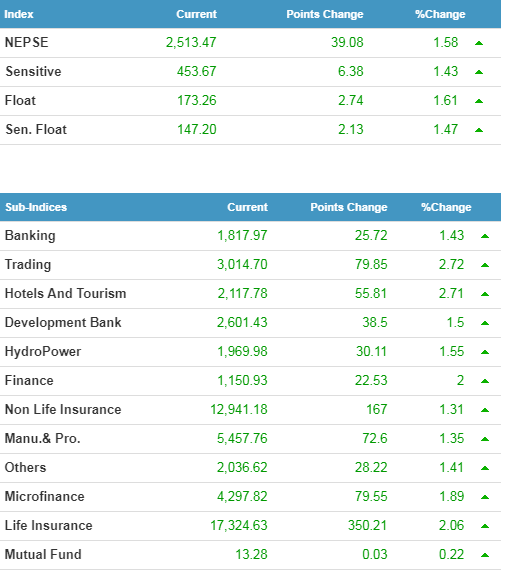Click the up arrow beside HydroPower change

click(x=485, y=352)
